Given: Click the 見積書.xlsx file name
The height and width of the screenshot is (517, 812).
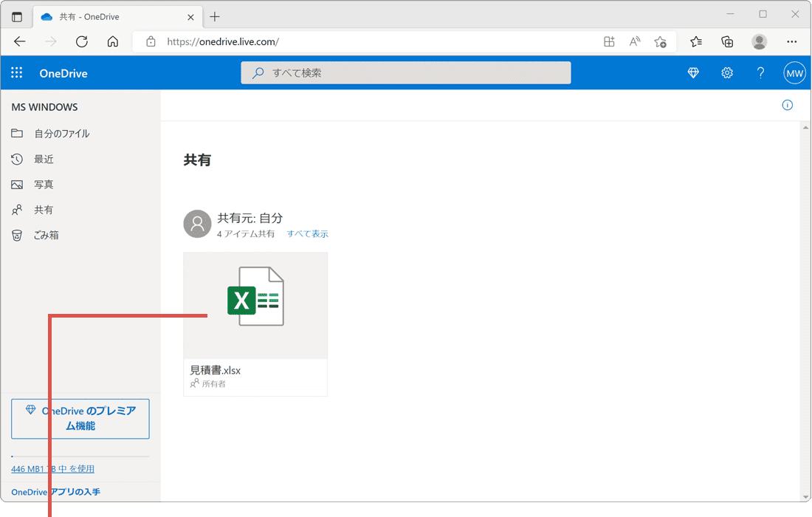Looking at the screenshot, I should click(216, 370).
